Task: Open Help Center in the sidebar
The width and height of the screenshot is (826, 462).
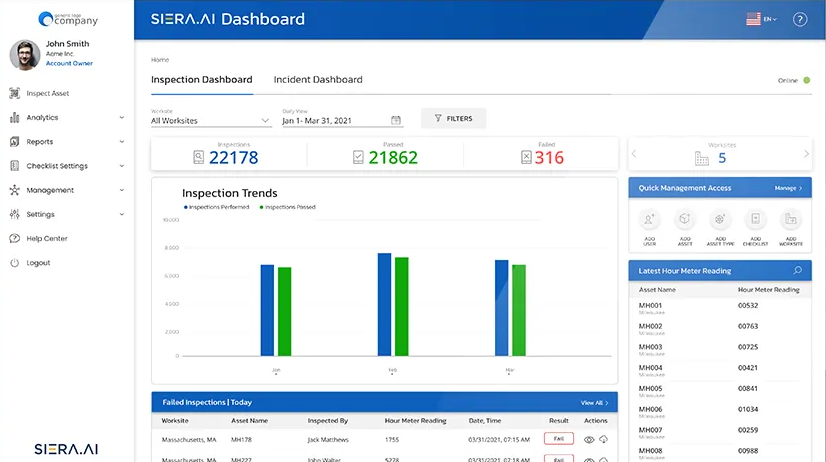Action: tap(47, 239)
